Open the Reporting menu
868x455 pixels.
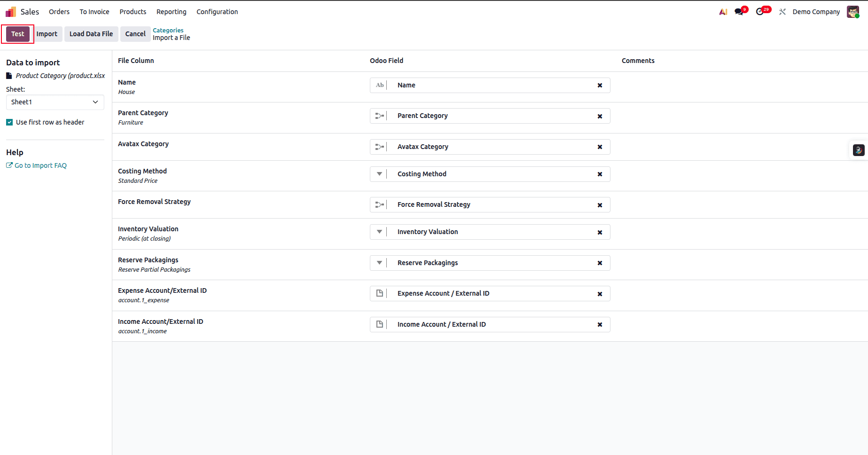[x=171, y=11]
